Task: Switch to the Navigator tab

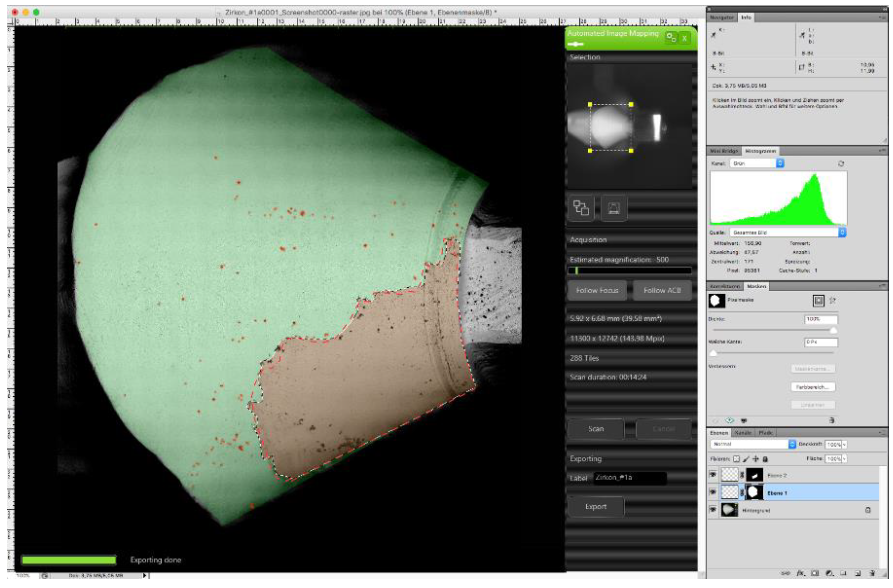Action: point(722,18)
